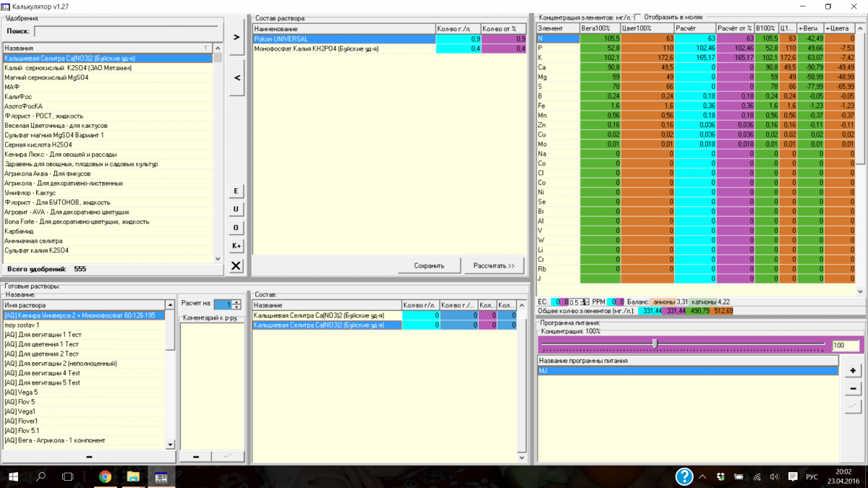The height and width of the screenshot is (488, 868).
Task: Open Task View on taskbar
Action: click(67, 476)
